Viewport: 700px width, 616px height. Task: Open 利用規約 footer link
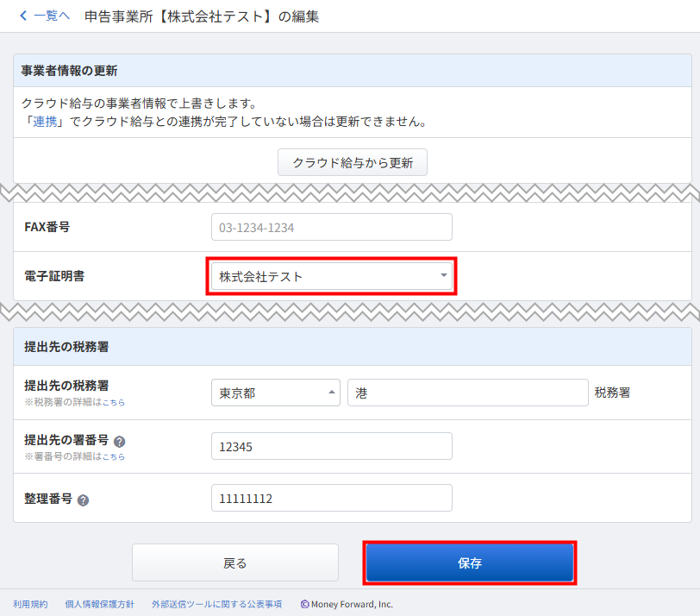pos(30,605)
